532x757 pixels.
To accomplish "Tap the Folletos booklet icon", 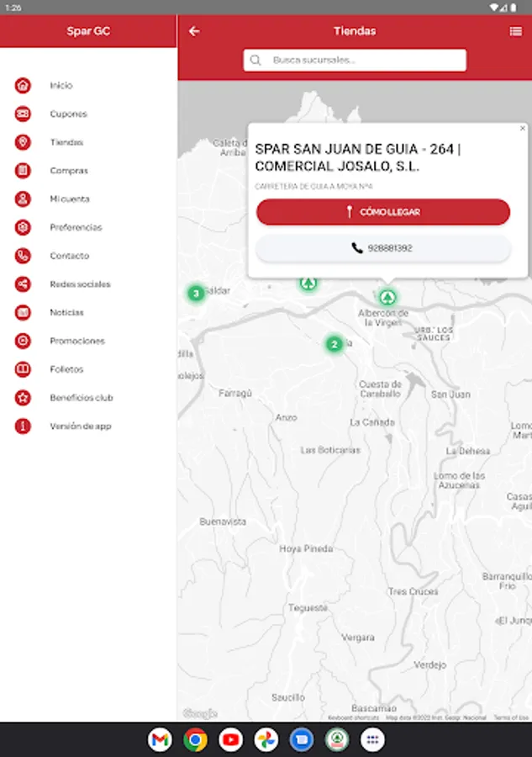I will click(x=23, y=369).
